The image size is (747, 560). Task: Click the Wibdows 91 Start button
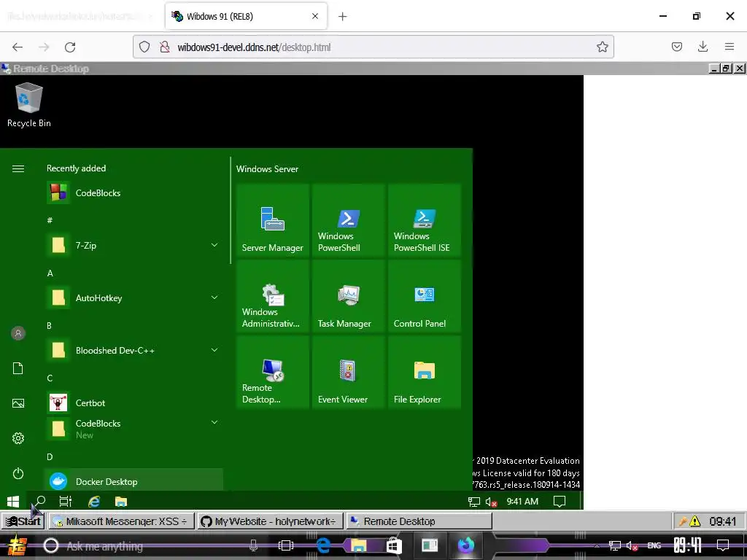pyautogui.click(x=23, y=521)
